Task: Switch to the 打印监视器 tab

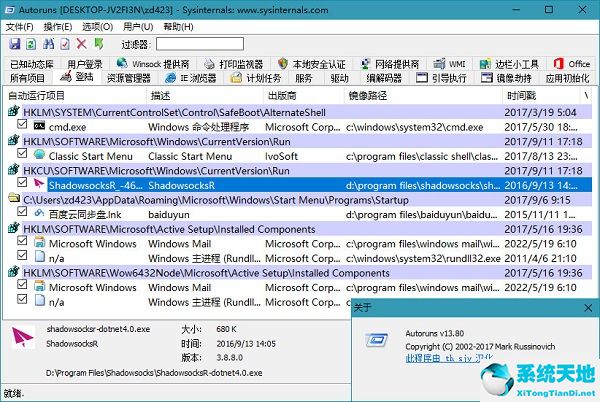Action: (x=234, y=64)
